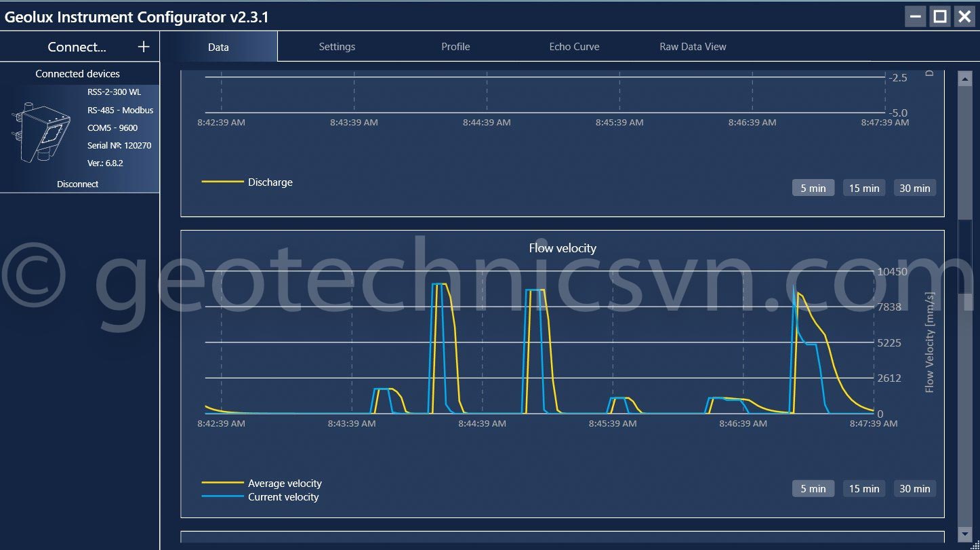This screenshot has width=980, height=550.
Task: Switch to the Settings tab
Action: click(x=337, y=47)
